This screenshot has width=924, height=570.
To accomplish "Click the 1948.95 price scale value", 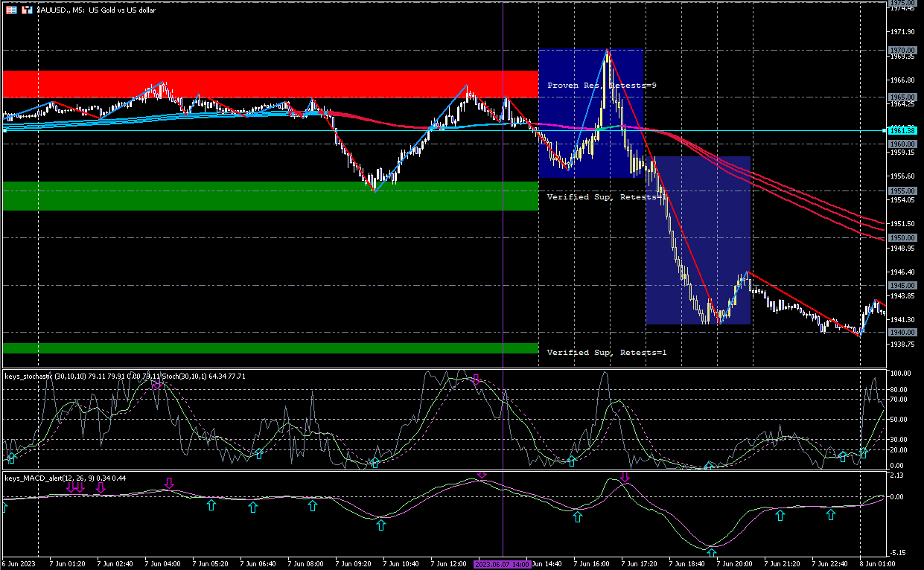I will [902, 249].
